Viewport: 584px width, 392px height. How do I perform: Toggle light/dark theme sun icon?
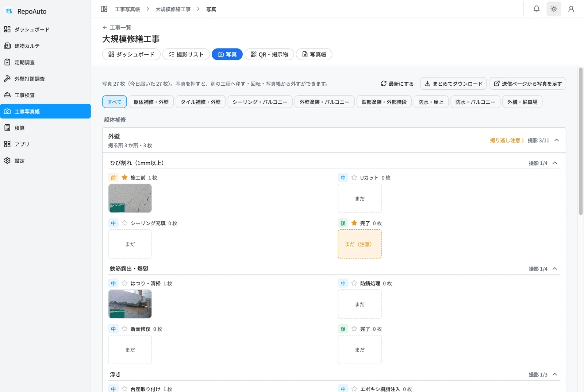(x=554, y=9)
